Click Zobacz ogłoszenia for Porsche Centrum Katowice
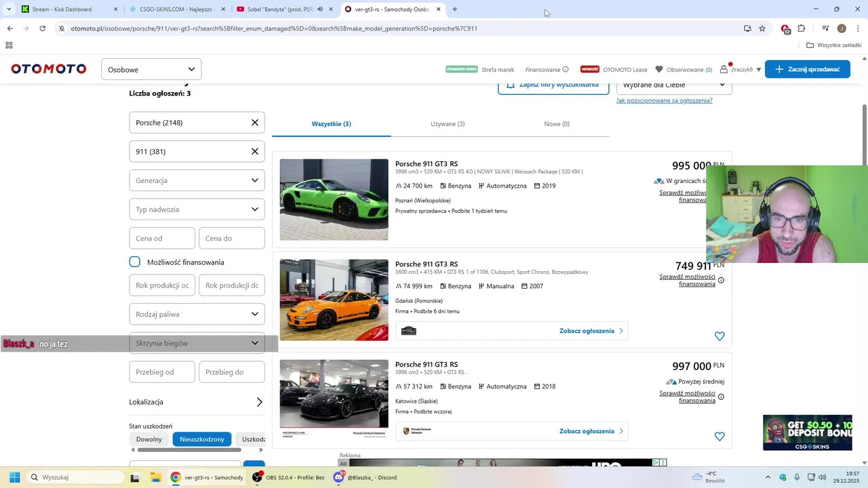The width and height of the screenshot is (868, 488). click(591, 431)
